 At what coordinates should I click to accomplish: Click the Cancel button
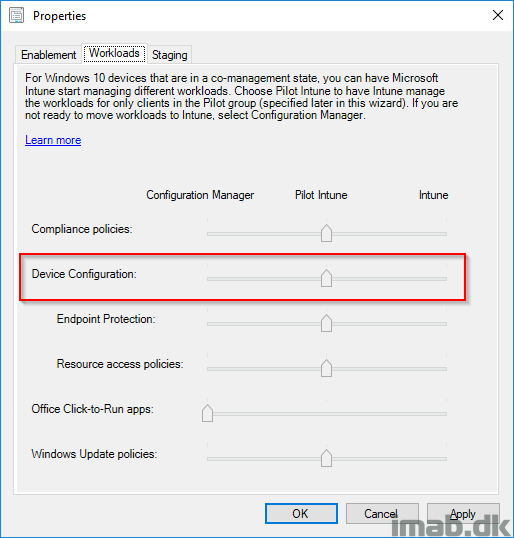click(382, 514)
